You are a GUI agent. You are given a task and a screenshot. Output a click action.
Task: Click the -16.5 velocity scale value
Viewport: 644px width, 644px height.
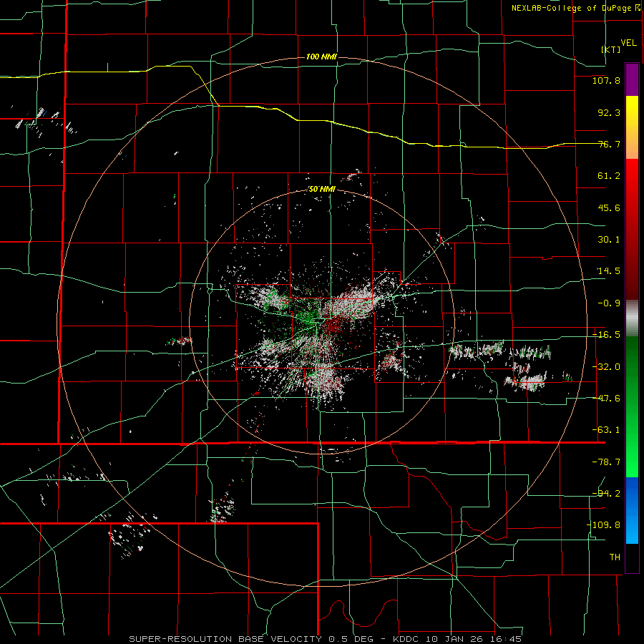coord(606,335)
